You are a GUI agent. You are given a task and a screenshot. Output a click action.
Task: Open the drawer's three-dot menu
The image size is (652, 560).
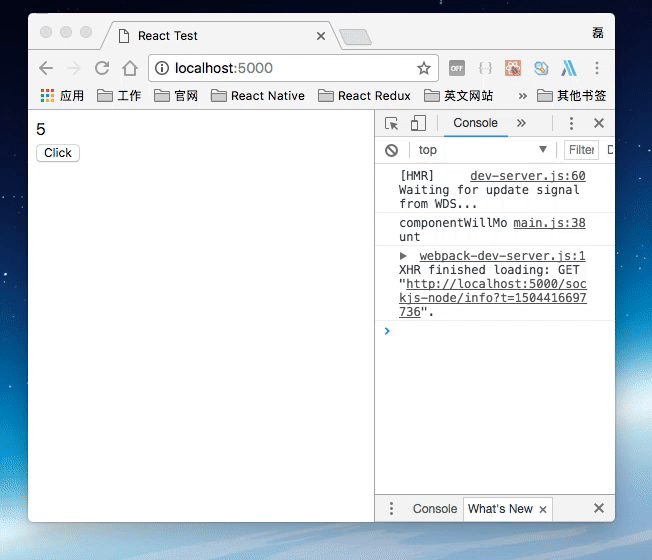coord(391,508)
